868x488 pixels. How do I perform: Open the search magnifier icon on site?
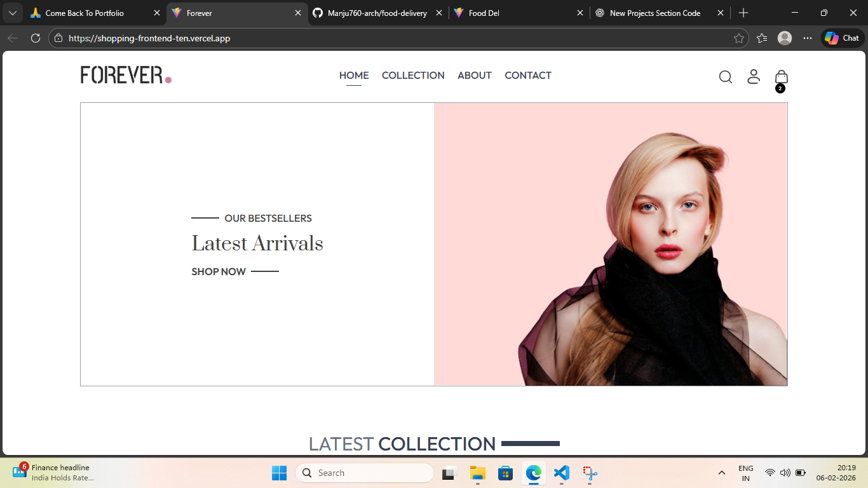pos(725,77)
